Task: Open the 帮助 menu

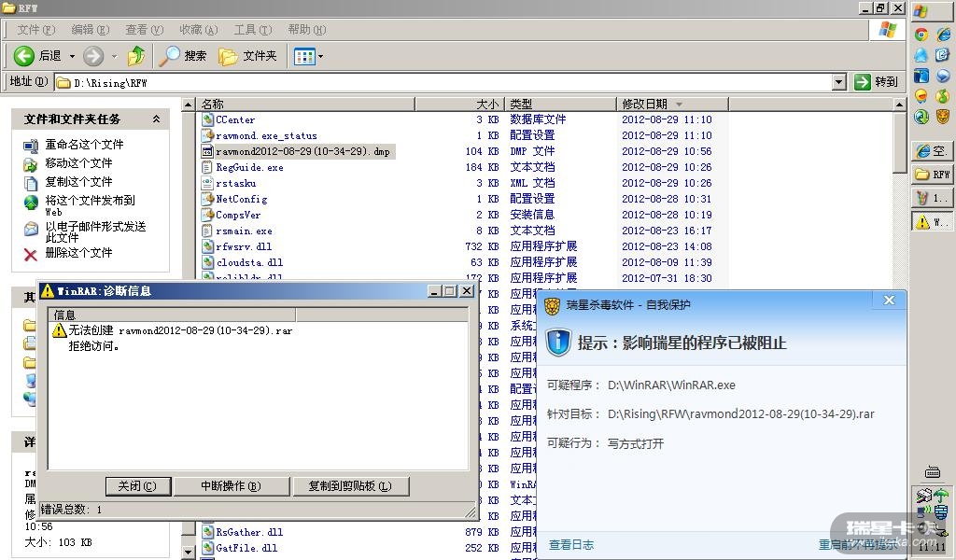Action: (x=307, y=29)
